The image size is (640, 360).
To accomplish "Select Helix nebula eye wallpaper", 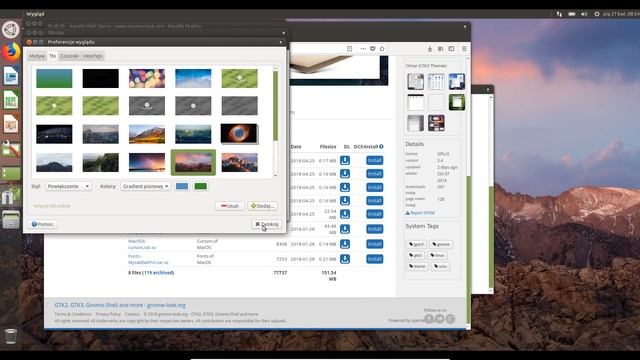I will (x=239, y=134).
